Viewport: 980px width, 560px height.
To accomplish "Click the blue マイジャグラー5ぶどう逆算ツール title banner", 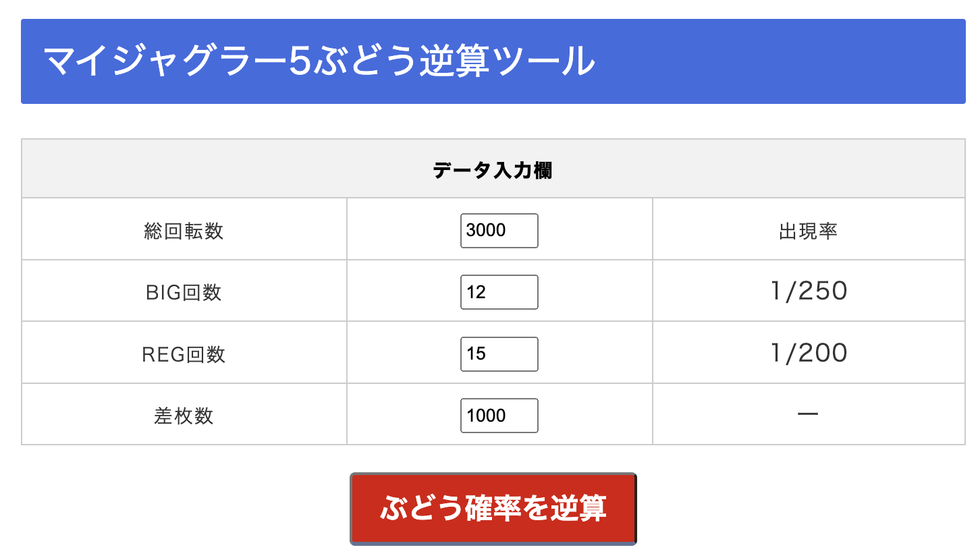I will [490, 59].
